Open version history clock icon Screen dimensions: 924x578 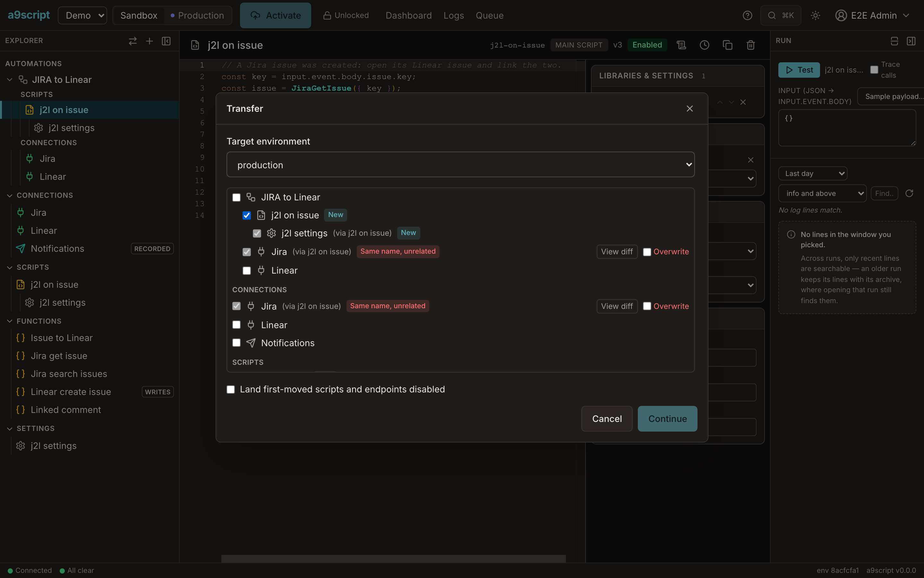[x=705, y=45]
